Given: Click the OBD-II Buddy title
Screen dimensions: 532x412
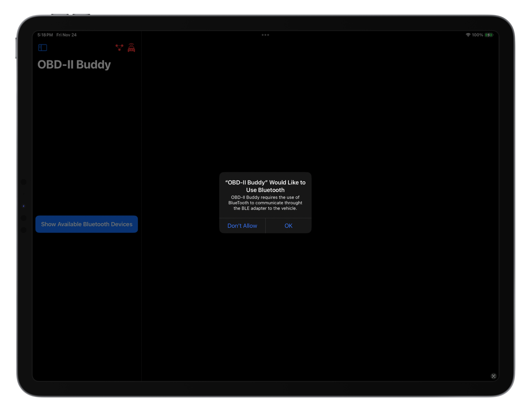Looking at the screenshot, I should [74, 65].
